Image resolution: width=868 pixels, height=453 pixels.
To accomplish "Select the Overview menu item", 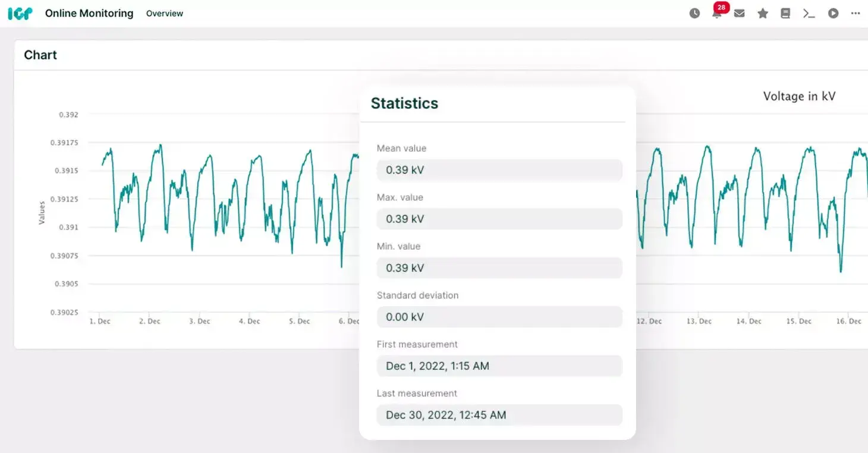I will coord(165,12).
